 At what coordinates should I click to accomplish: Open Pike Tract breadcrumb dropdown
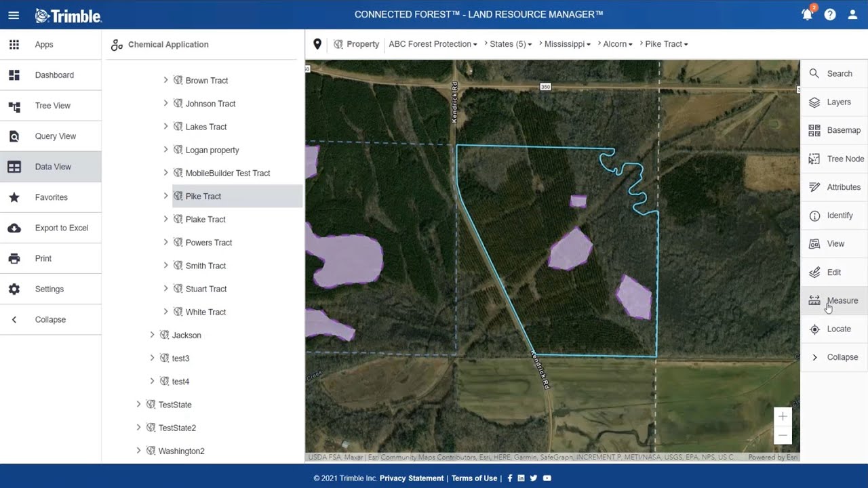667,44
